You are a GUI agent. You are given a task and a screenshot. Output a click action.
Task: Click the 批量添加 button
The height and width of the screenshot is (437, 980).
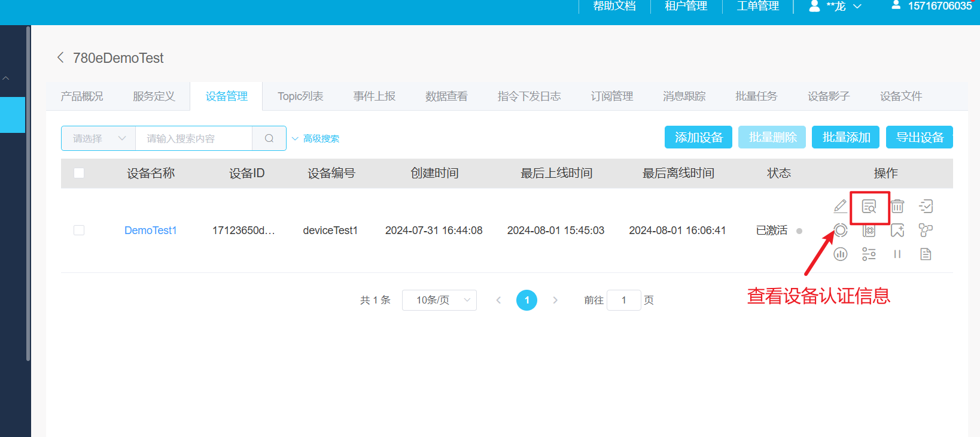[x=845, y=137]
